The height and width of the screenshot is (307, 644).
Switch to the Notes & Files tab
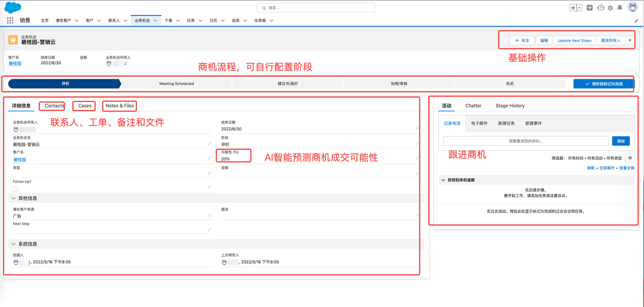120,105
